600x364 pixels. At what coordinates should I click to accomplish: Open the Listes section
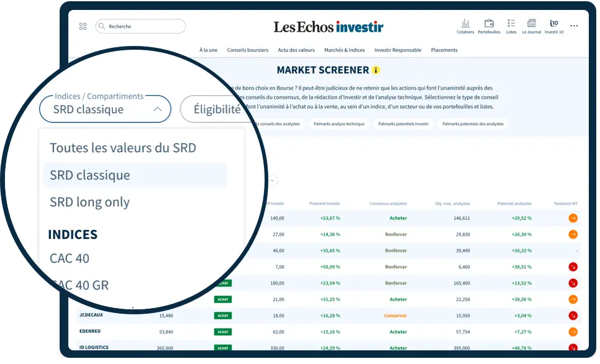click(x=511, y=25)
